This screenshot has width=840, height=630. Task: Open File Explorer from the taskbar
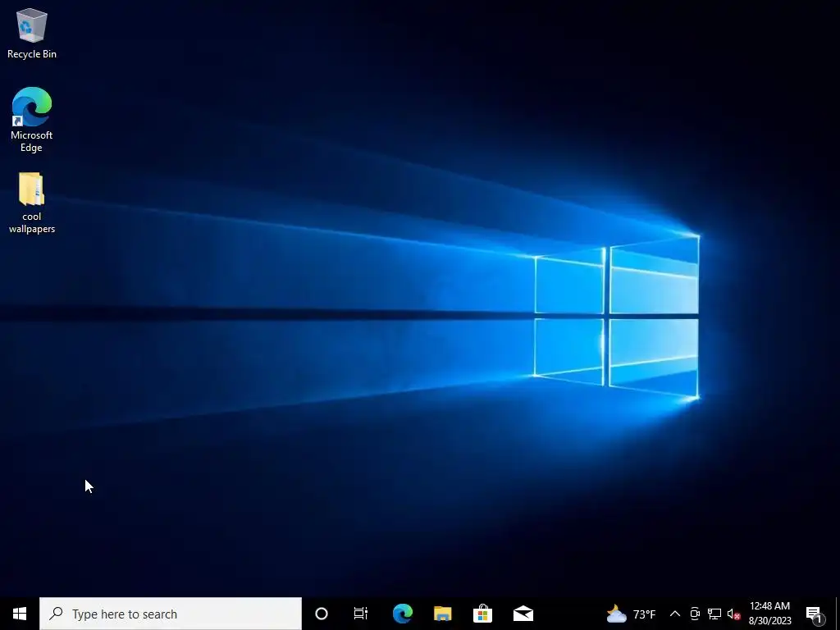(442, 614)
